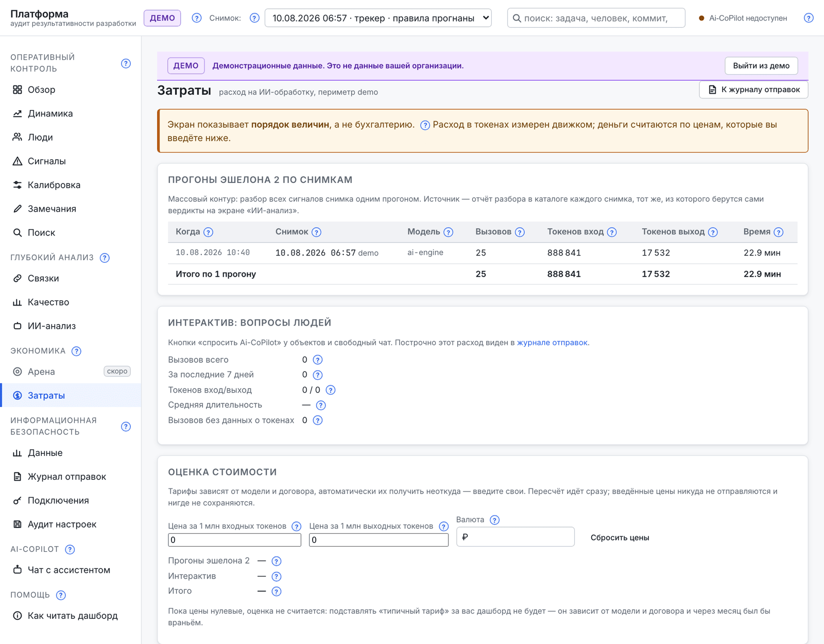The image size is (824, 644).
Task: Click help icon next to Снимок label
Action: [x=254, y=18]
